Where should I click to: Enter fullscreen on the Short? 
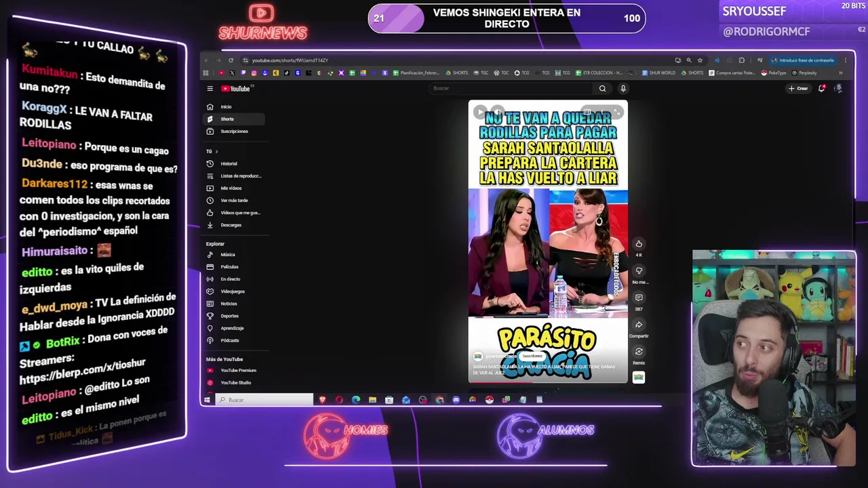[x=616, y=112]
